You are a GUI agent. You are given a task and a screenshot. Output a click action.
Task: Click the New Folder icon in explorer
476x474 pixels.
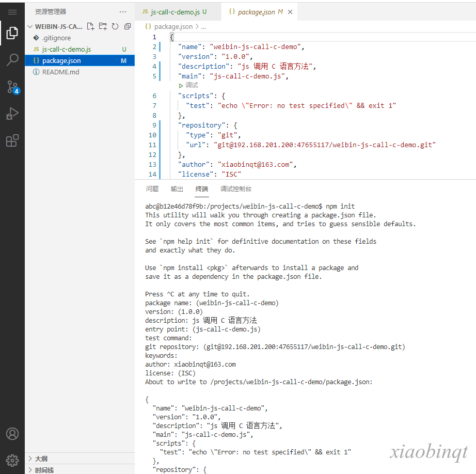(x=103, y=26)
